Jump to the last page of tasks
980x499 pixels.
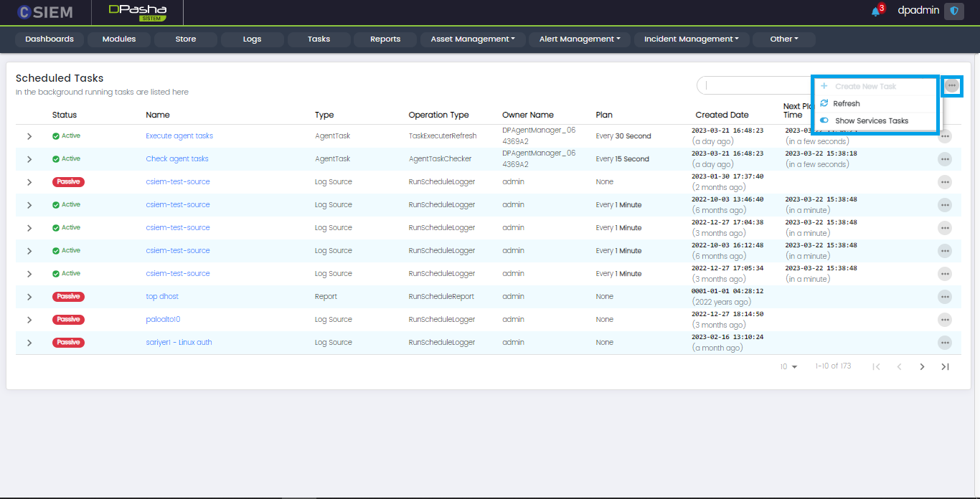[x=945, y=367]
